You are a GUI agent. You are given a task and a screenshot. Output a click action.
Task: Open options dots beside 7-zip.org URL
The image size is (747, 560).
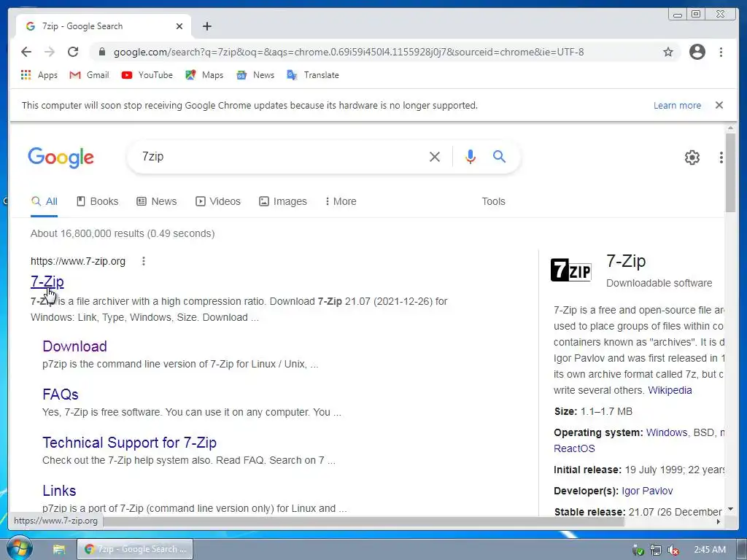pyautogui.click(x=144, y=261)
